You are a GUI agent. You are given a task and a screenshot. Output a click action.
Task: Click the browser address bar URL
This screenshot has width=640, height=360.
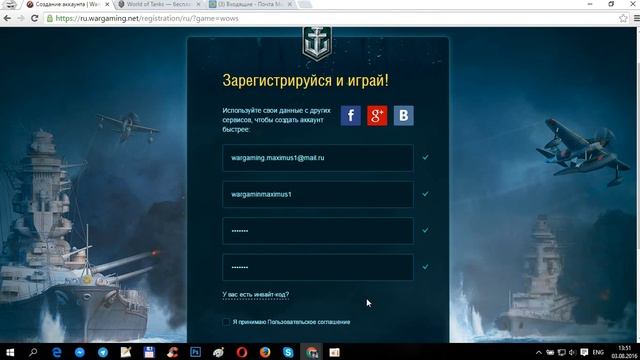[147, 18]
